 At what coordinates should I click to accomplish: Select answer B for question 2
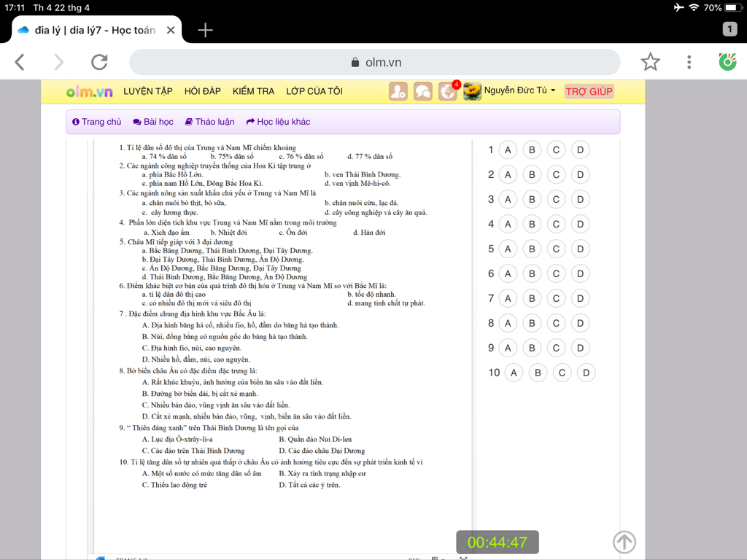(x=532, y=175)
